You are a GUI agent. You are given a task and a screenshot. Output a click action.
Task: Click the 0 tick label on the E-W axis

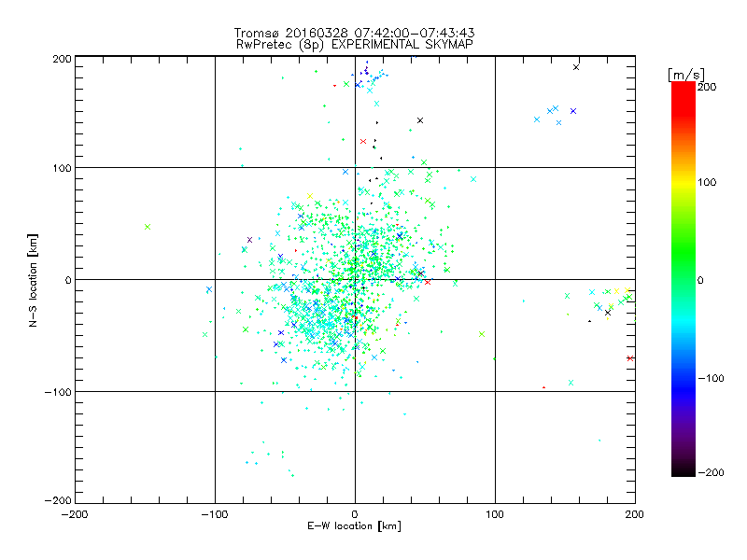coord(355,514)
